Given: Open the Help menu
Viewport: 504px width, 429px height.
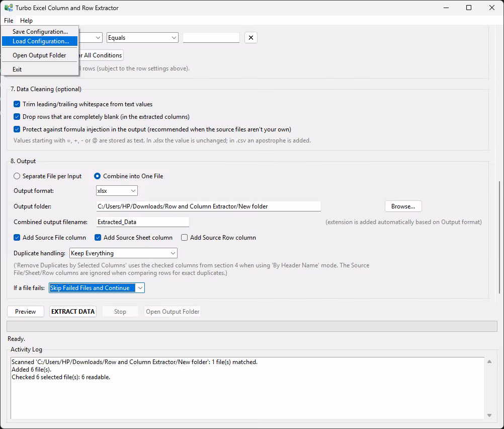Looking at the screenshot, I should click(x=26, y=20).
